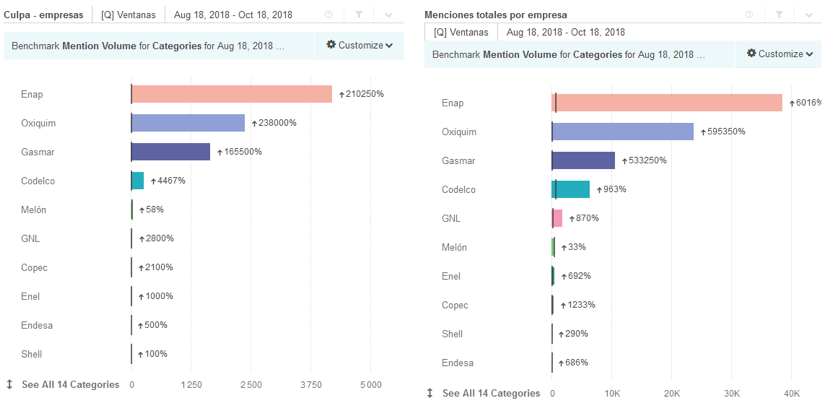
Task: Click the Enap salmon bar in left chart
Action: pyautogui.click(x=231, y=94)
